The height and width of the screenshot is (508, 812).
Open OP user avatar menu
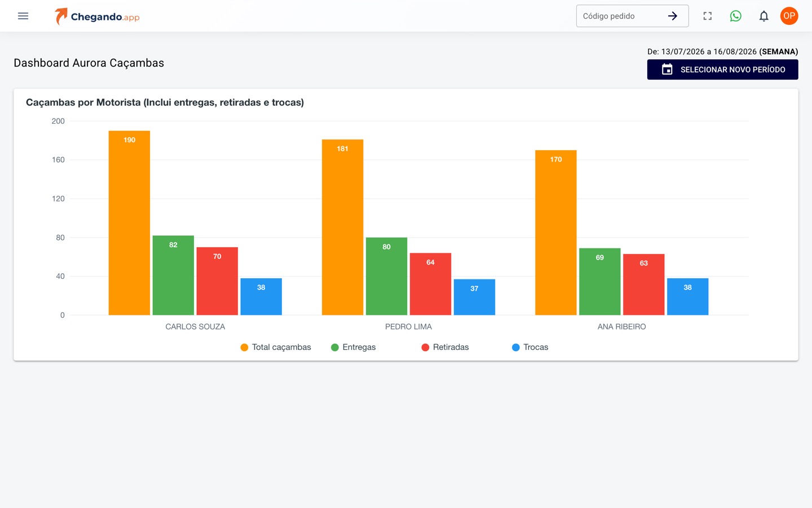[x=789, y=16]
